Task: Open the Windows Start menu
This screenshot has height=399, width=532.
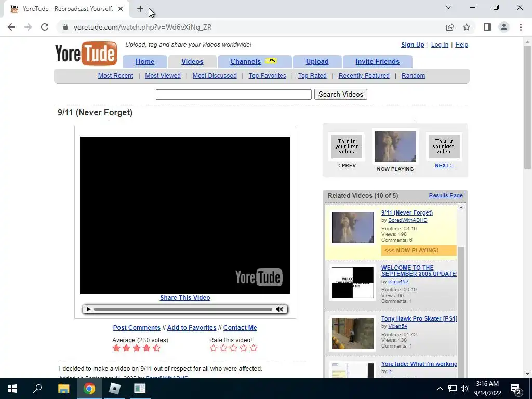Action: (12, 389)
